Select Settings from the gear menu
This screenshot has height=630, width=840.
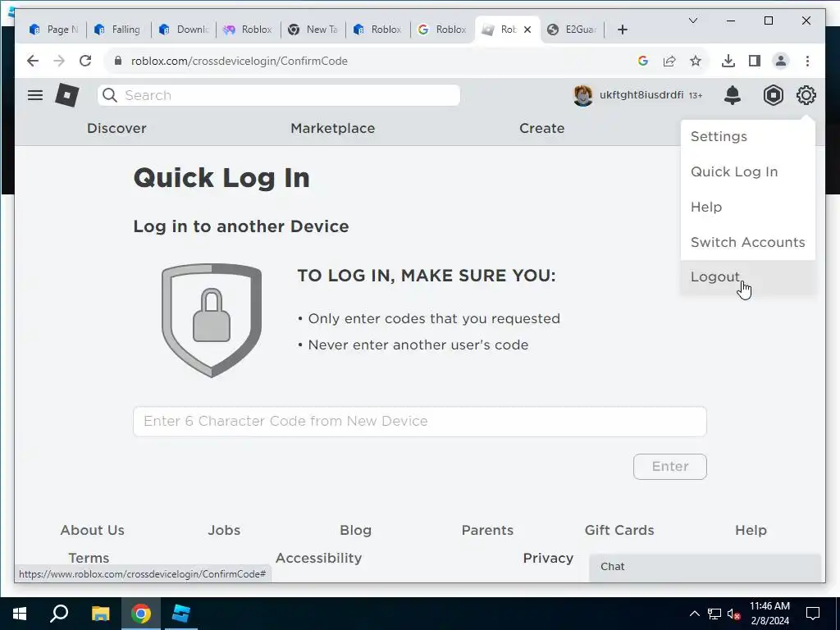pyautogui.click(x=748, y=137)
